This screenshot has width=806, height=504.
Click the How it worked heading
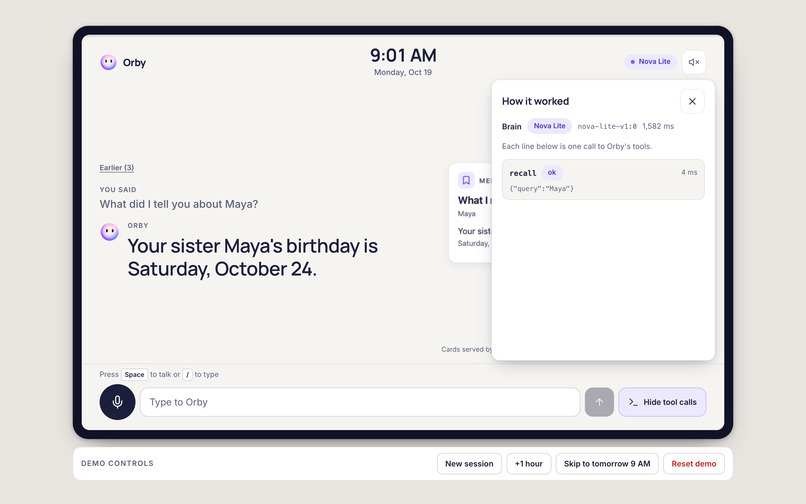pyautogui.click(x=535, y=101)
